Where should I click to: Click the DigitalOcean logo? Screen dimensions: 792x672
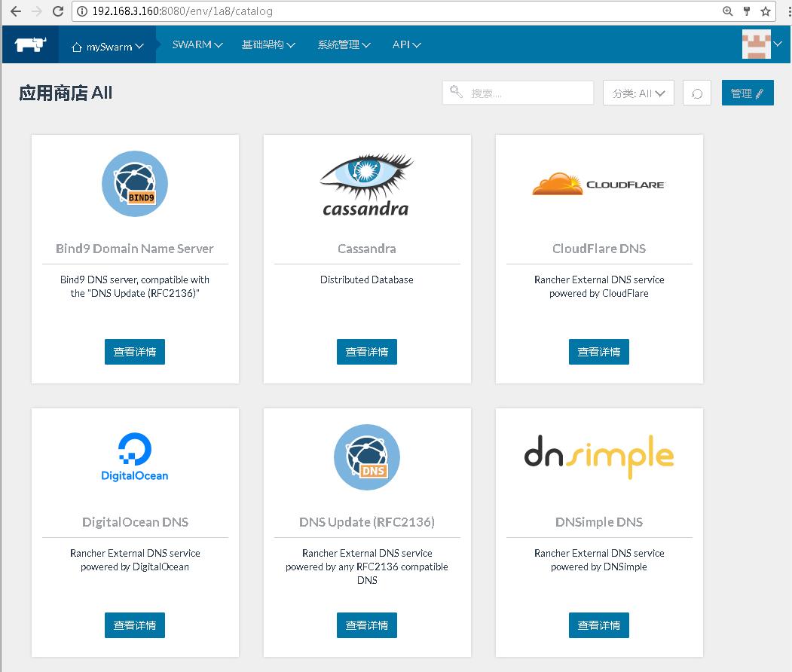[135, 457]
